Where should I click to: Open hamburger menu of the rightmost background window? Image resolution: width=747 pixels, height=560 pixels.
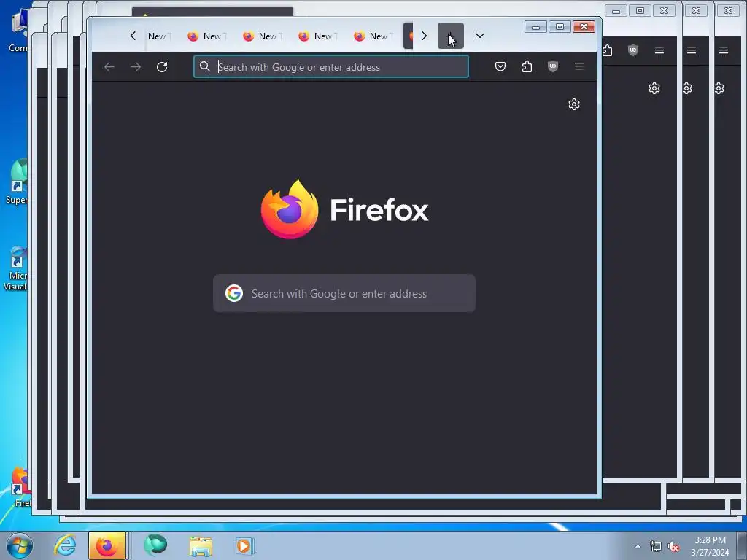[724, 50]
